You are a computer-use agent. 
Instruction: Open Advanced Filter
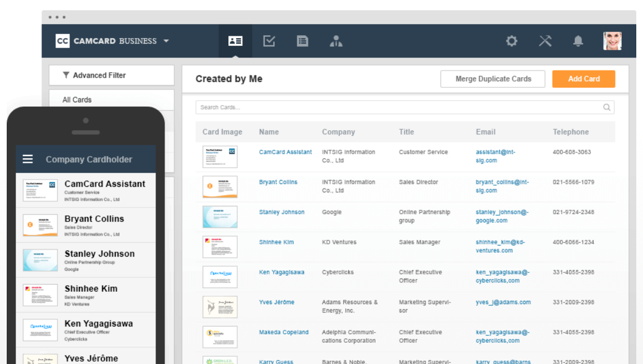tap(111, 75)
